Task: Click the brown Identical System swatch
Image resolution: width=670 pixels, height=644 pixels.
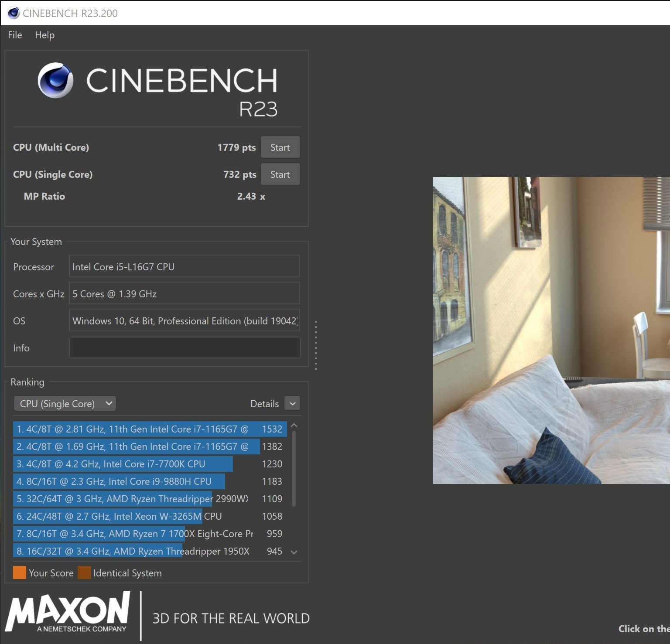Action: coord(84,572)
